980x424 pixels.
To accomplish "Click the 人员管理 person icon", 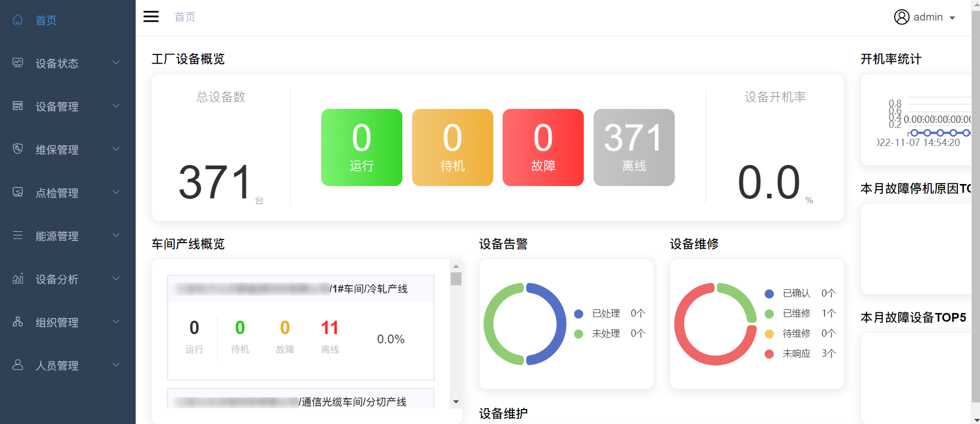I will pos(18,365).
